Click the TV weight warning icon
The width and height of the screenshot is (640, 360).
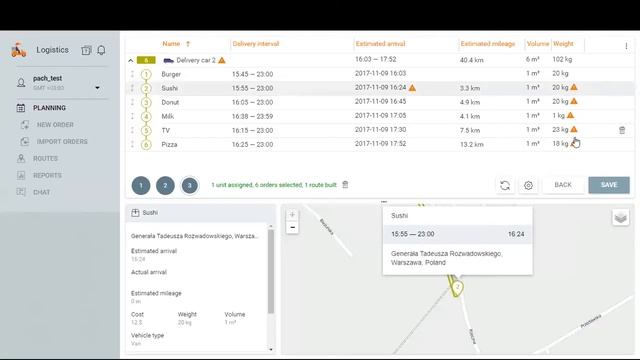point(574,129)
